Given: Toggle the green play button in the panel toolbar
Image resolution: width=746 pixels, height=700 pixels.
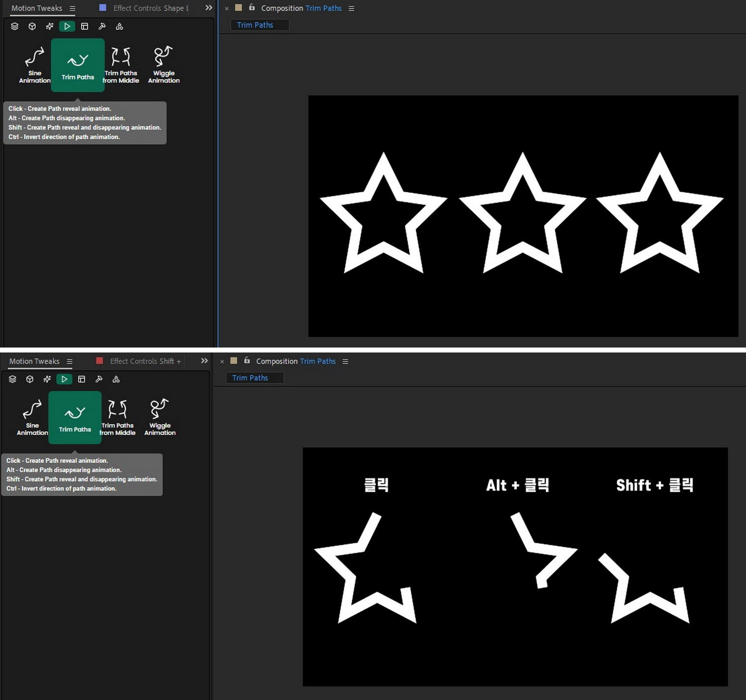Looking at the screenshot, I should point(67,26).
